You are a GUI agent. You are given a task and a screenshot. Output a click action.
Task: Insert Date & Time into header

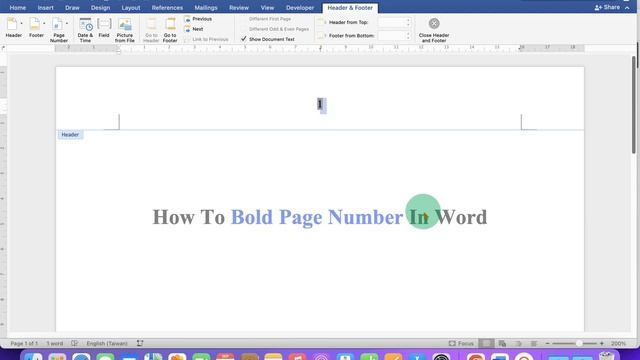(x=85, y=30)
